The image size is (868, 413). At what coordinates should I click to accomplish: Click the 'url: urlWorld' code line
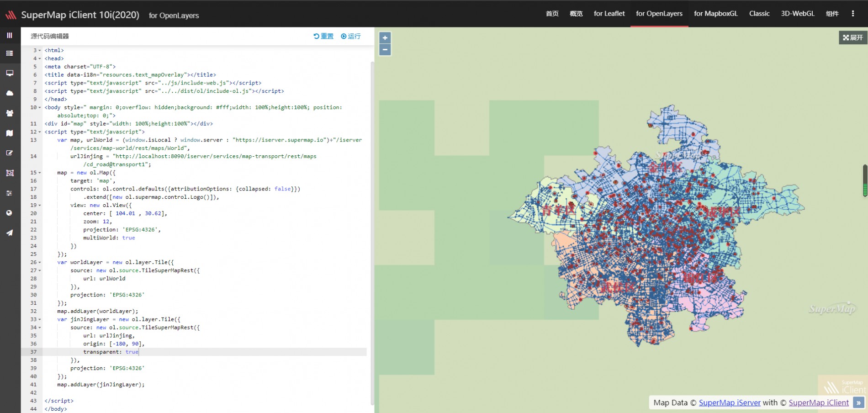tap(104, 278)
